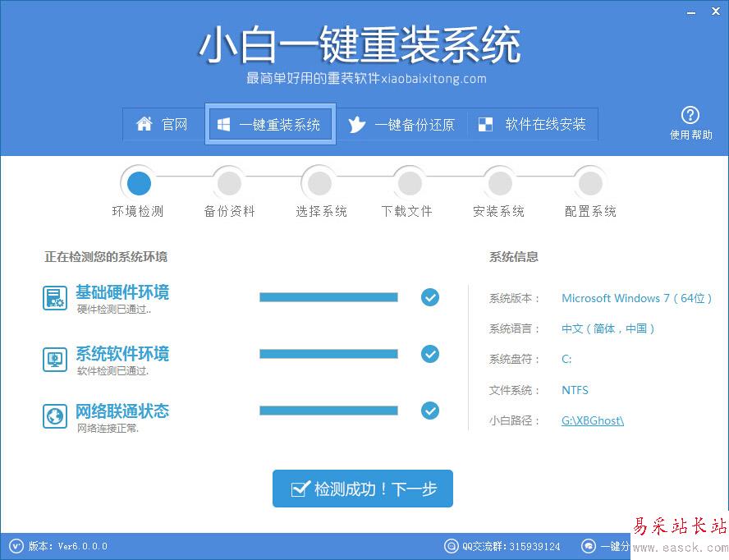Click the 基础硬件环境 heading text
Image resolution: width=729 pixels, height=560 pixels.
pyautogui.click(x=122, y=292)
